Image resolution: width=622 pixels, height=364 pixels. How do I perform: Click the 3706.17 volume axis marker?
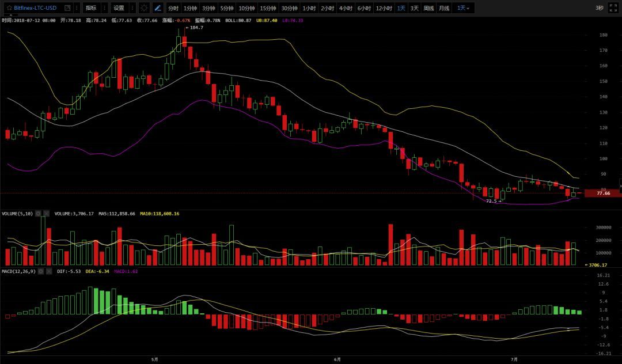(596, 265)
